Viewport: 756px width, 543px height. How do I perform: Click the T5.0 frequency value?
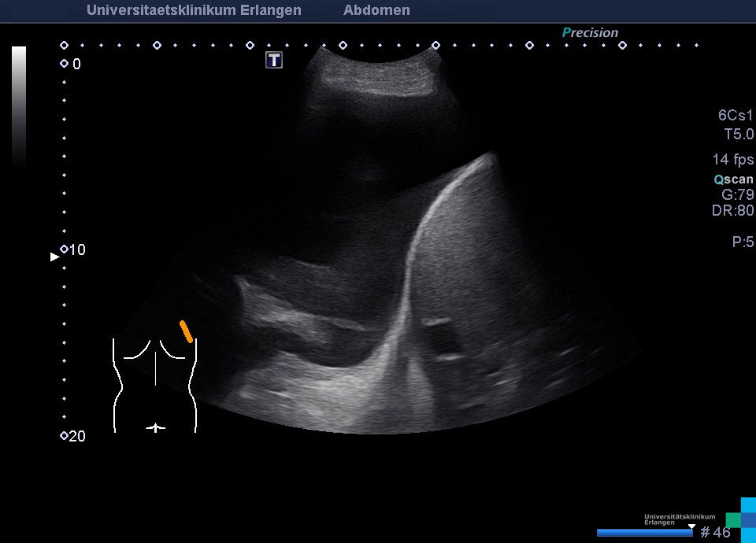pos(739,135)
